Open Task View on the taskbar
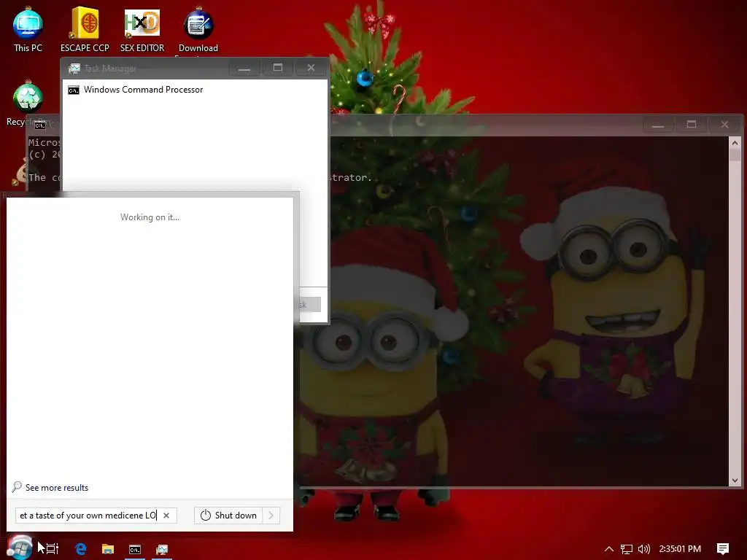Screen dimensions: 747x560 (52, 549)
